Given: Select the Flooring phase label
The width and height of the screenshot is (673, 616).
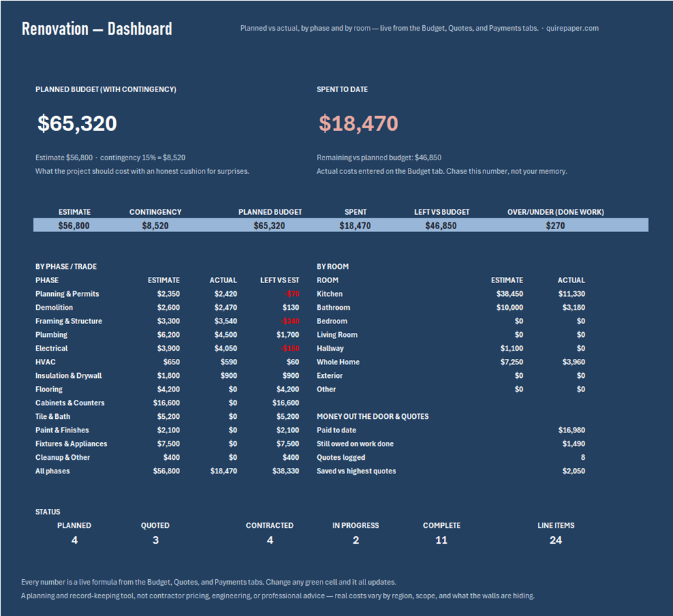Looking at the screenshot, I should (x=49, y=390).
